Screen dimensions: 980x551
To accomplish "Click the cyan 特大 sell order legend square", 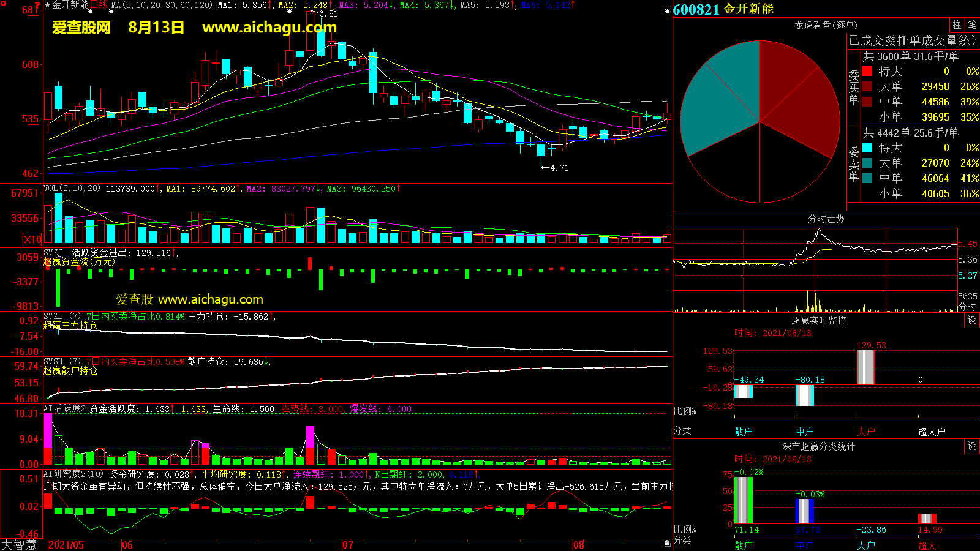I will click(867, 148).
